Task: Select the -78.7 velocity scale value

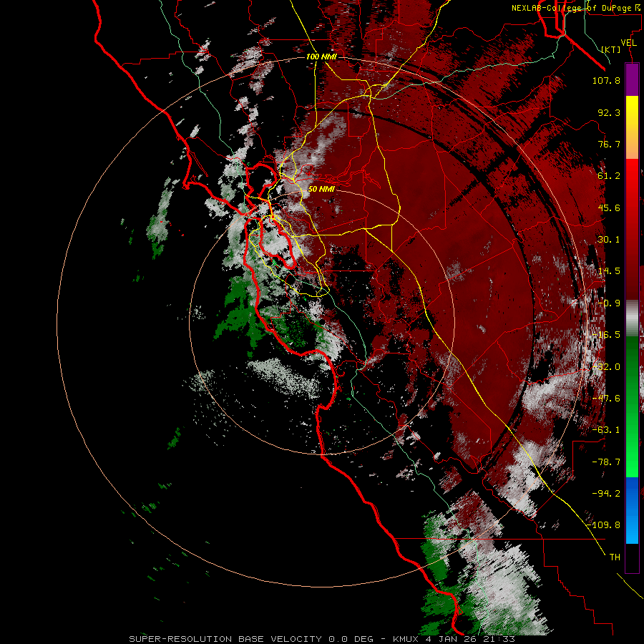Action: (606, 462)
